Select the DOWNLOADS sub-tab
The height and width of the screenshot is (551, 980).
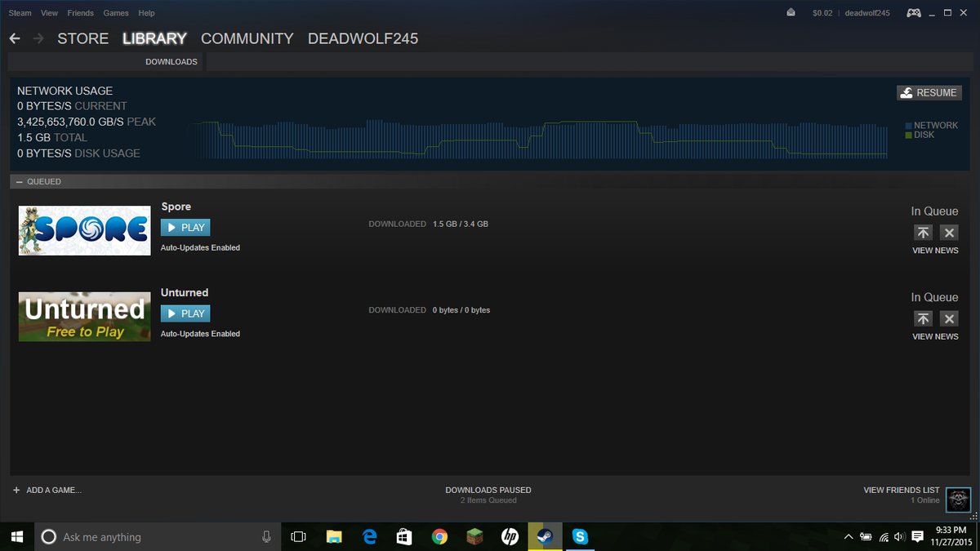[x=171, y=62]
